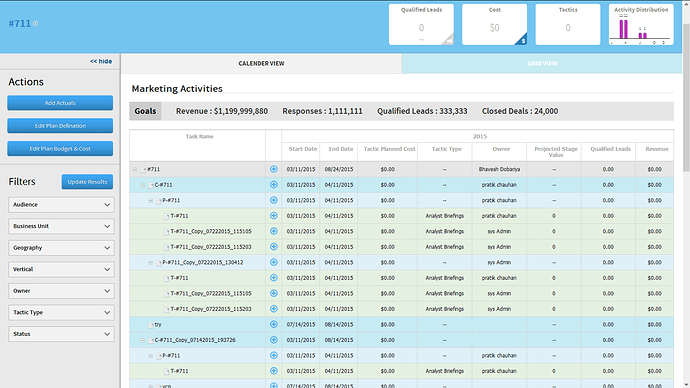Click the Activity Distribution chart thumbnail

(641, 24)
